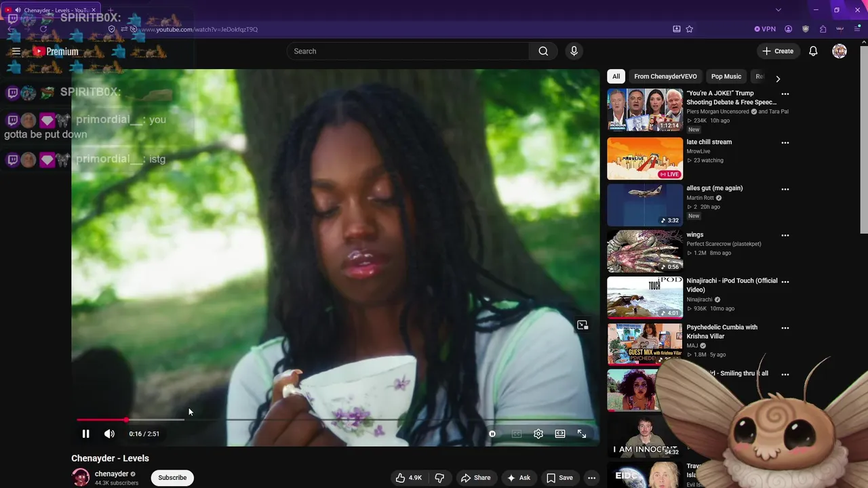
Task: Open the browser application menu
Action: (x=857, y=29)
